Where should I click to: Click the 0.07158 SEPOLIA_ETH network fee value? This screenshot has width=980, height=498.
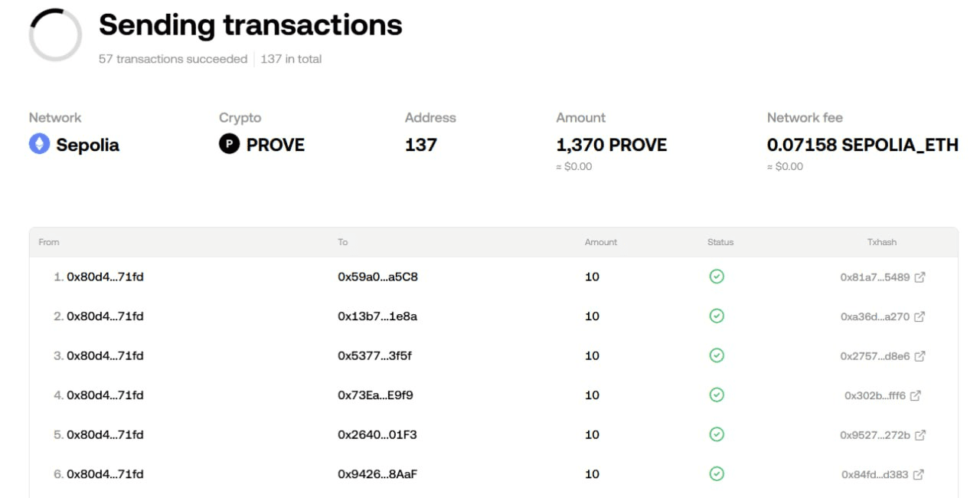click(x=862, y=145)
